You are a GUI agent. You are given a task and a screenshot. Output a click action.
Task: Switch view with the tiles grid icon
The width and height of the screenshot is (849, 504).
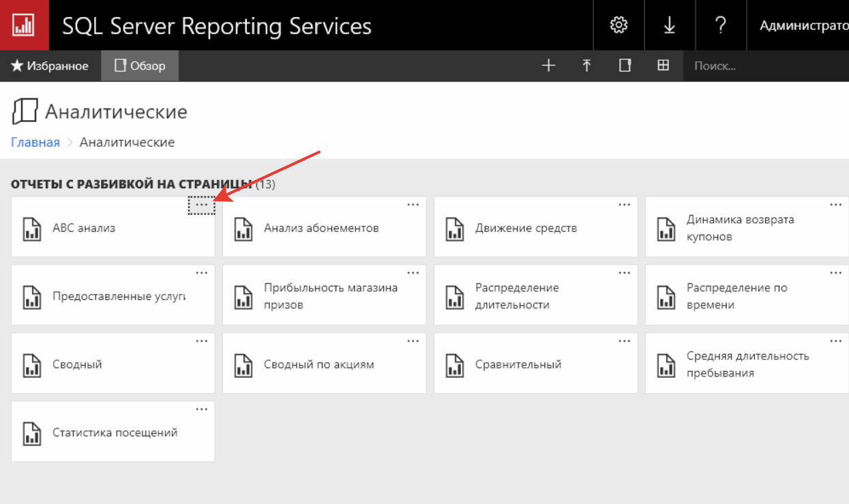pyautogui.click(x=663, y=66)
